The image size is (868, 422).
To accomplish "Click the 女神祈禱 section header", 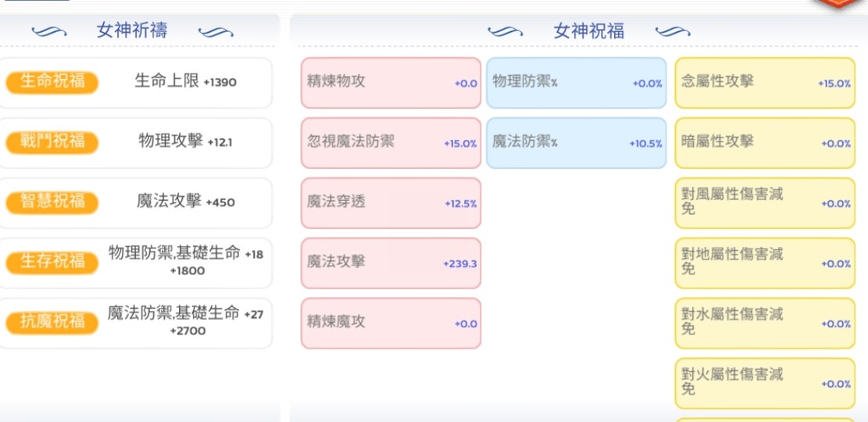I will 132,30.
